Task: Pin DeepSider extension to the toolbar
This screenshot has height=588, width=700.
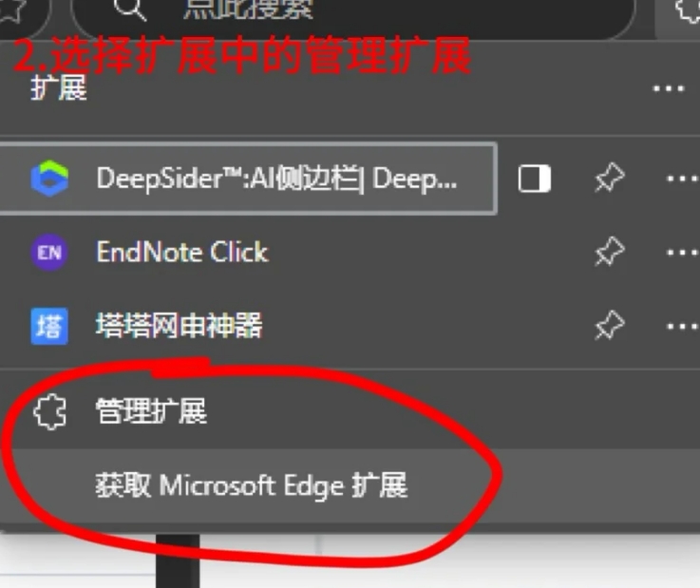Action: pyautogui.click(x=610, y=178)
